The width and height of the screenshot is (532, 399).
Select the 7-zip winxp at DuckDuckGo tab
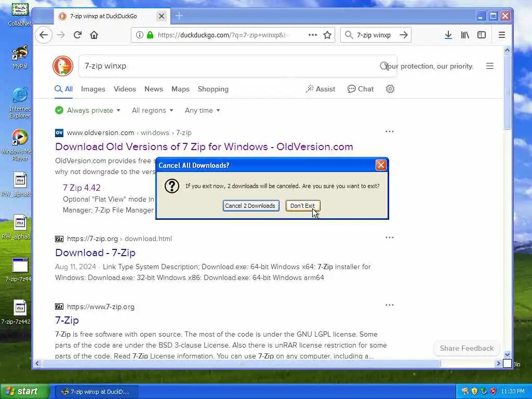point(112,16)
